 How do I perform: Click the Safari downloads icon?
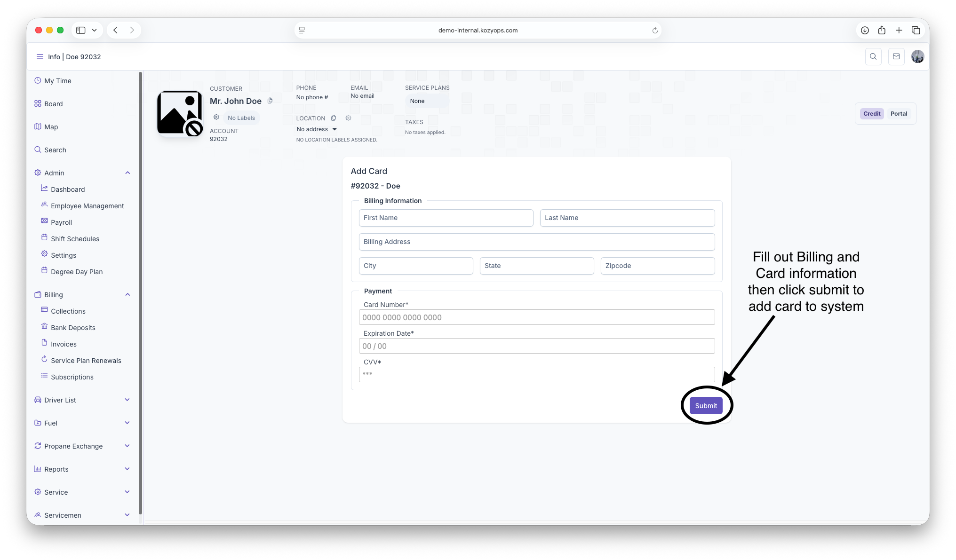point(865,30)
